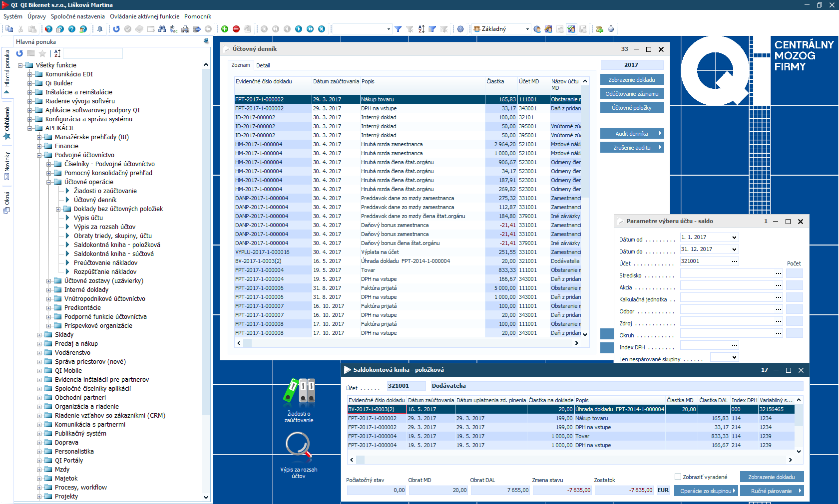Click the stopwatch icon in the toolbar

point(610,29)
